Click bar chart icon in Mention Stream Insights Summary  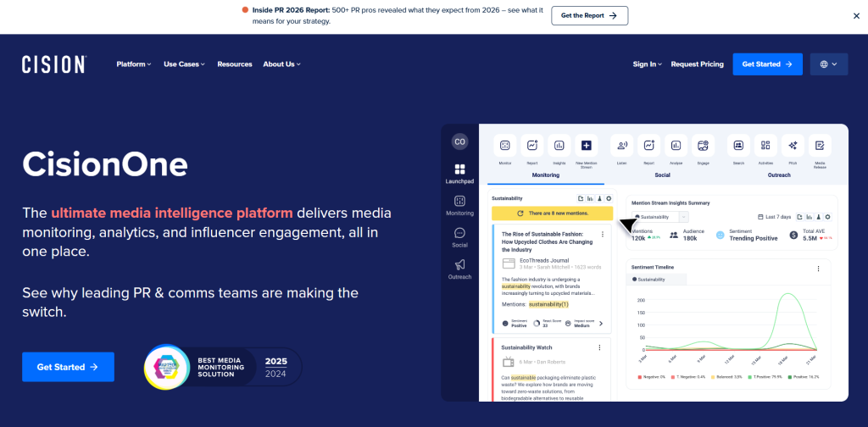pyautogui.click(x=810, y=218)
